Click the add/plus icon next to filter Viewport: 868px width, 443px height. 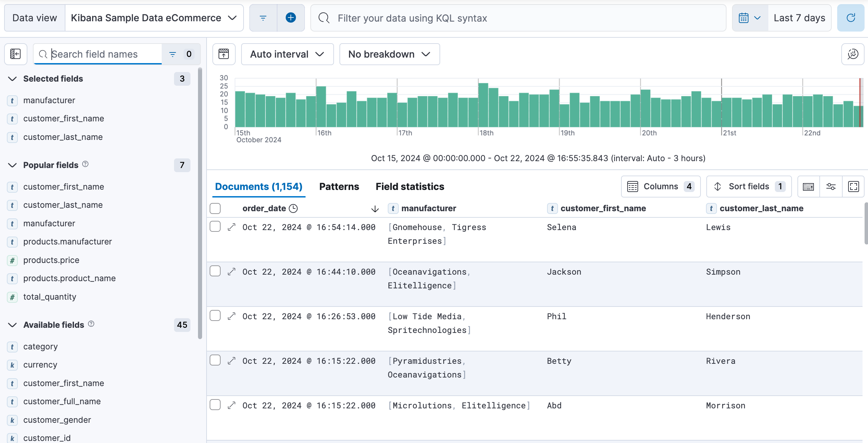[x=291, y=17]
